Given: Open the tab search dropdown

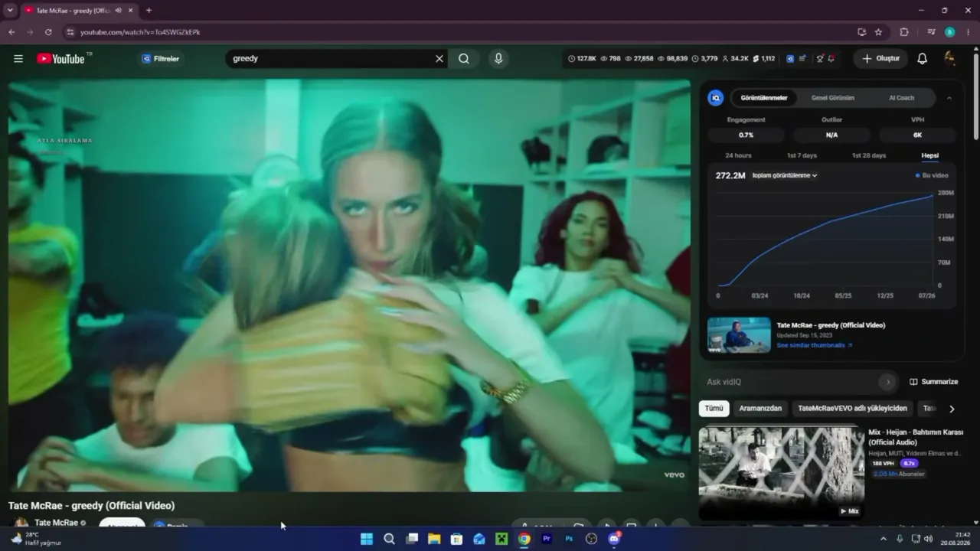Looking at the screenshot, I should [10, 11].
